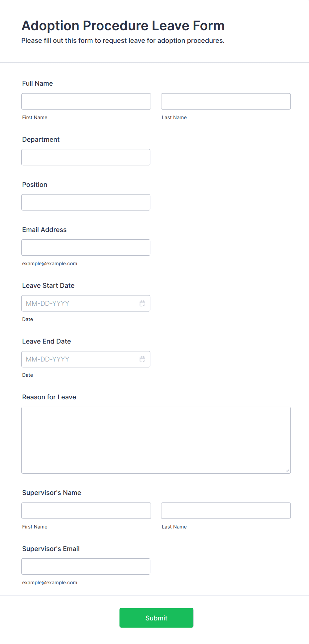Click the Adoption Procedure Leave Form heading
This screenshot has height=644, width=309.
pos(123,26)
